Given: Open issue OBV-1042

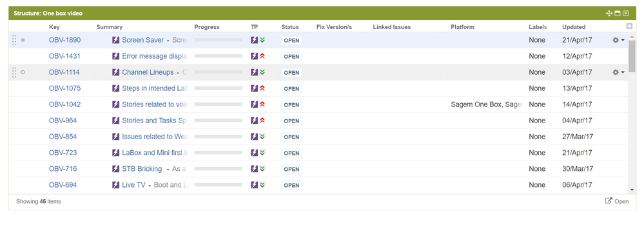Looking at the screenshot, I should (65, 104).
